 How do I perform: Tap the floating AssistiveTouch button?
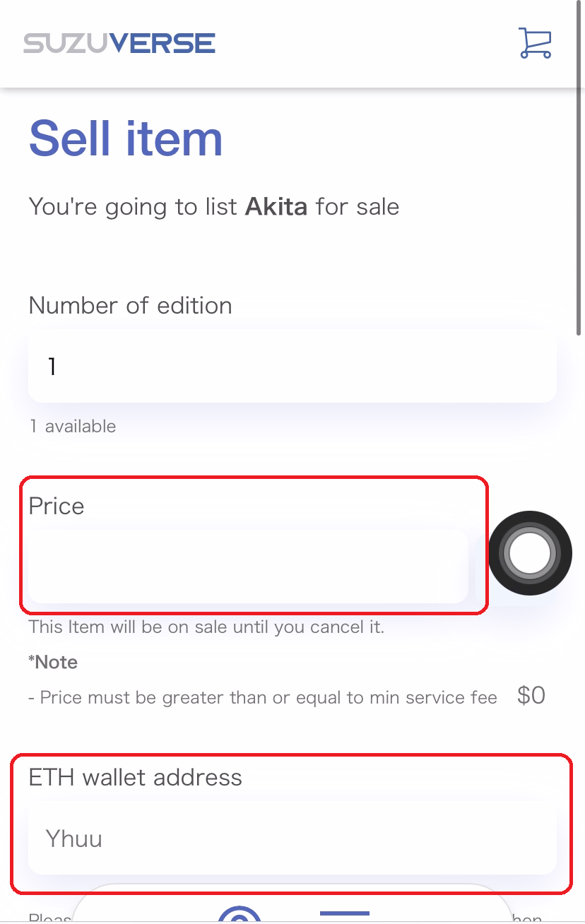(x=530, y=552)
